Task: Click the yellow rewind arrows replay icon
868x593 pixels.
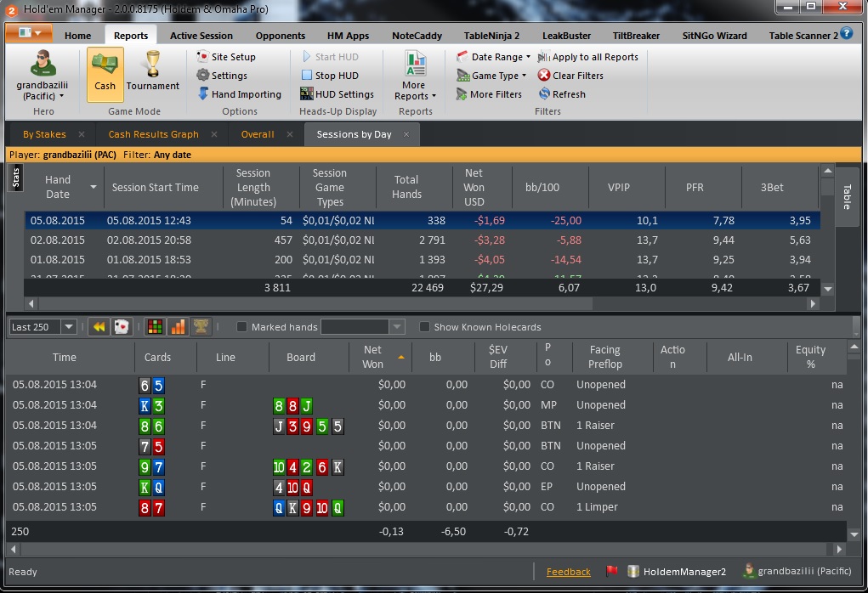Action: [x=99, y=327]
